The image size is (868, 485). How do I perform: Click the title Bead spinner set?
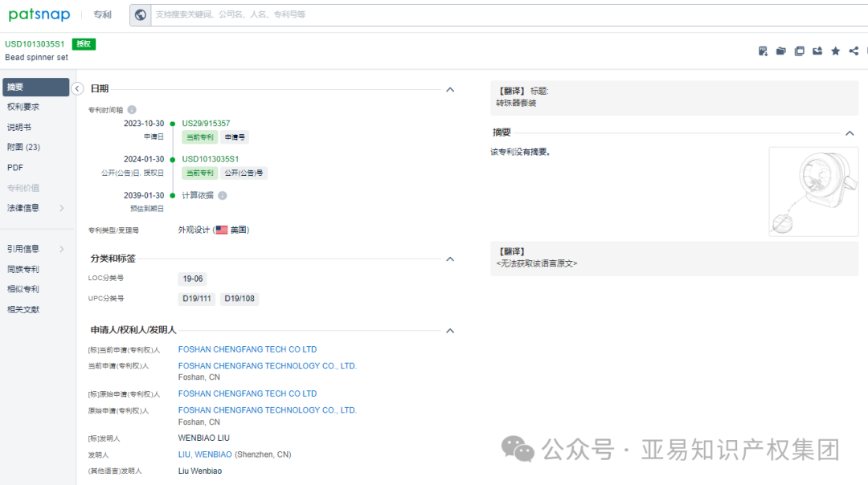tap(36, 58)
